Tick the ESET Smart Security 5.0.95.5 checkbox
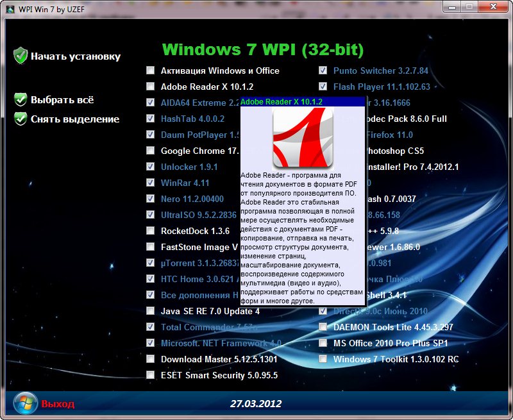The height and width of the screenshot is (420, 513). 150,375
